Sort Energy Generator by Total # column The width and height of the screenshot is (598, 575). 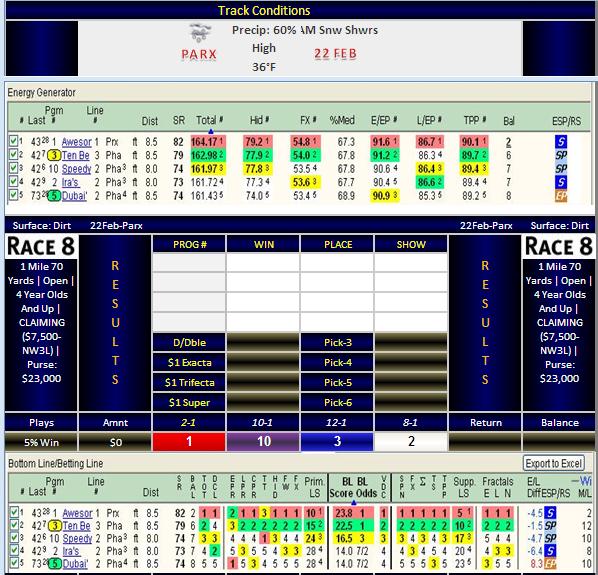pyautogui.click(x=209, y=120)
